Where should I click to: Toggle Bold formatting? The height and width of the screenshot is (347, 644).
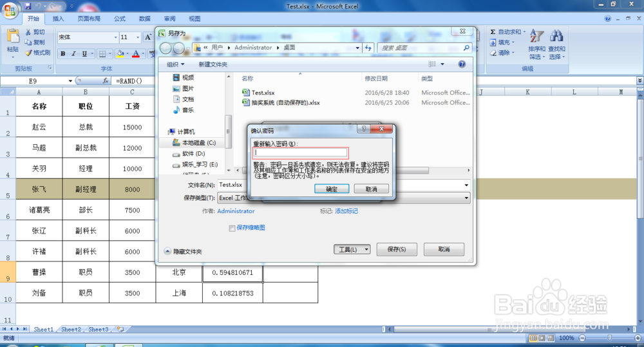click(x=63, y=53)
